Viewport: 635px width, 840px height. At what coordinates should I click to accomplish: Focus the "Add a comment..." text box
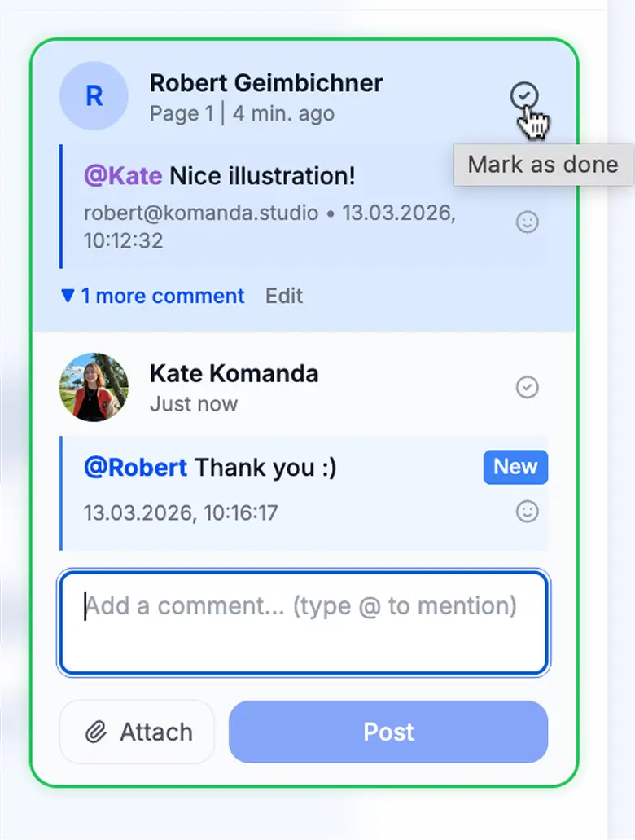303,623
